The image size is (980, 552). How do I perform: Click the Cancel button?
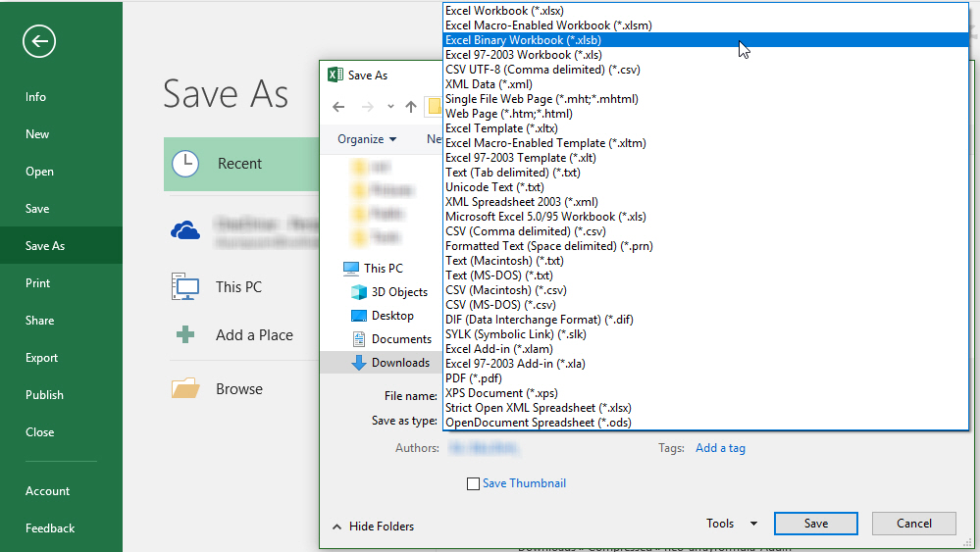pyautogui.click(x=913, y=524)
